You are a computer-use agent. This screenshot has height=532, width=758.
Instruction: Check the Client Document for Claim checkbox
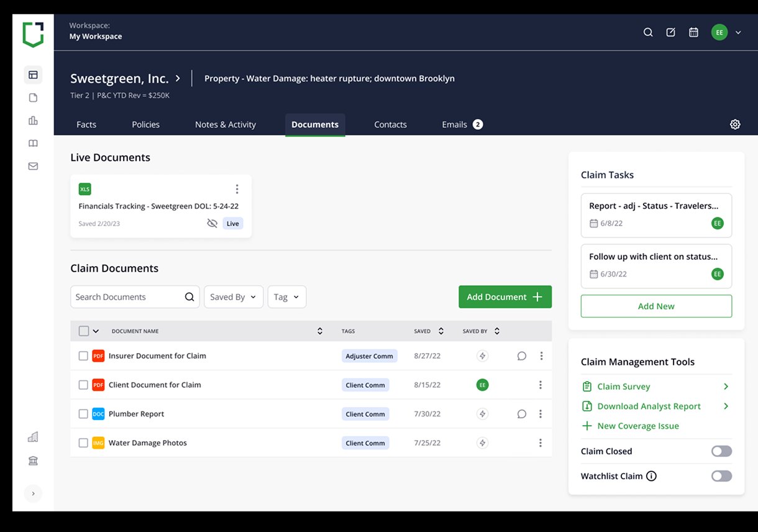tap(83, 385)
